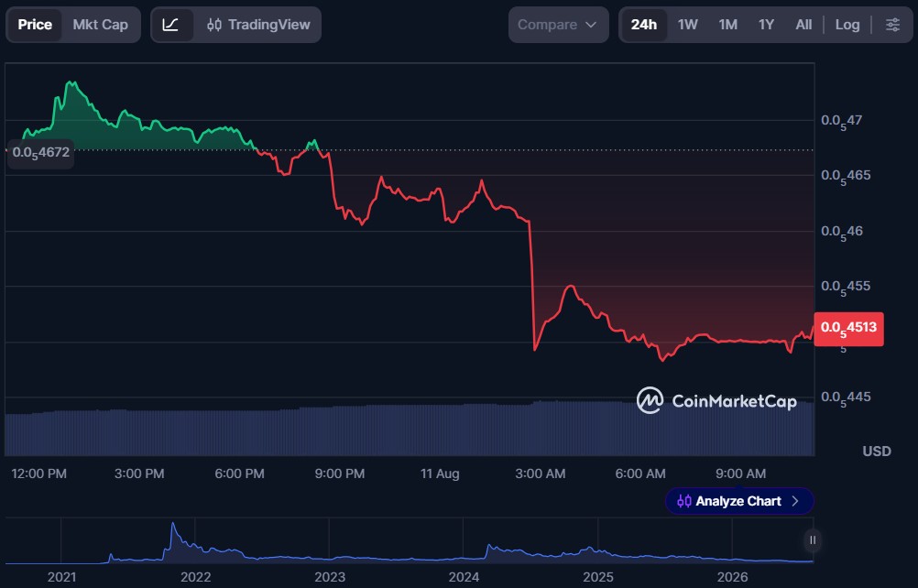This screenshot has width=918, height=588.
Task: Click the 2021 label on mini timeline
Action: [61, 577]
